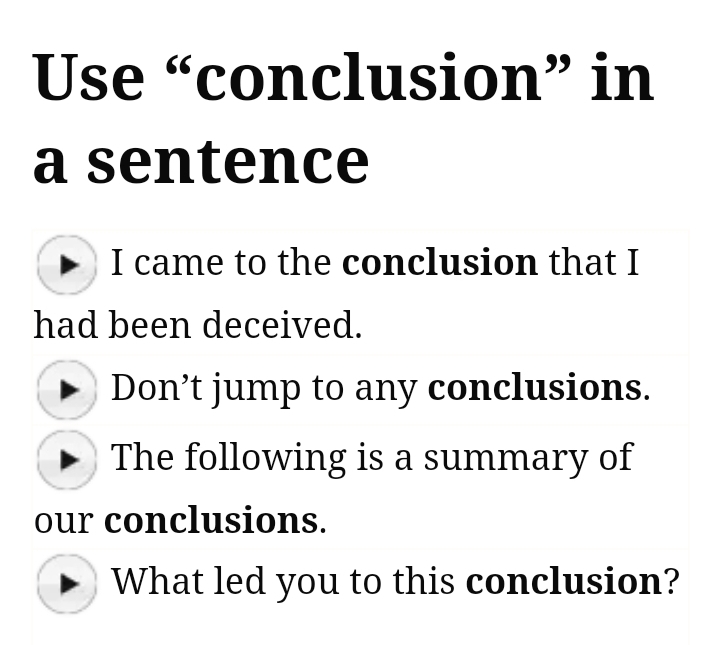Image resolution: width=720 pixels, height=645 pixels.
Task: Play audio for "What led you to this conclusion?"
Action: (x=67, y=582)
